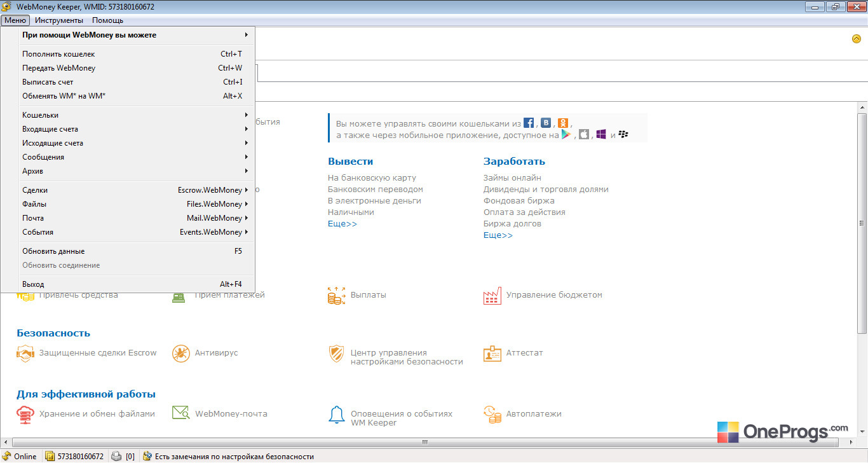Image resolution: width=868 pixels, height=463 pixels.
Task: Open the На банковскую карту link
Action: 372,178
